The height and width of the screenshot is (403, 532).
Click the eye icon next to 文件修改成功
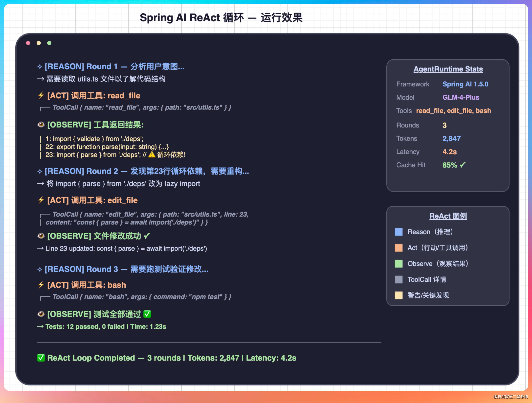(41, 236)
